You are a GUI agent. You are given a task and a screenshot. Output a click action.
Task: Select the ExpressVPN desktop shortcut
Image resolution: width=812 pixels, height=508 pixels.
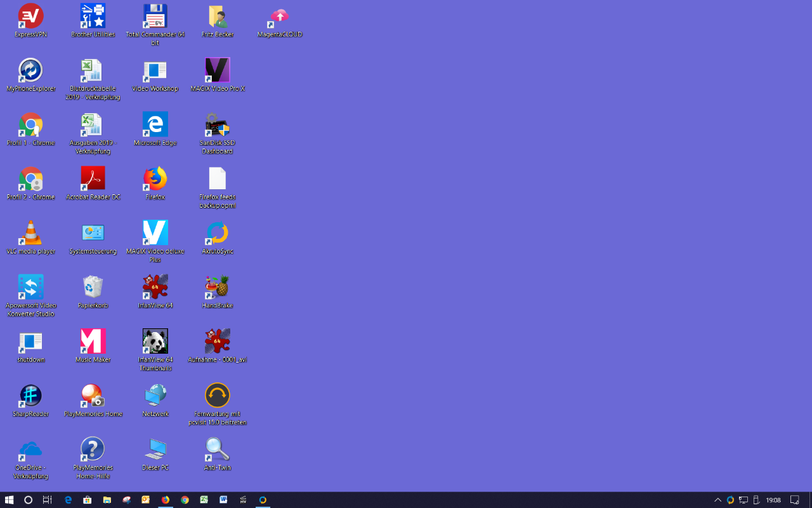[30, 17]
